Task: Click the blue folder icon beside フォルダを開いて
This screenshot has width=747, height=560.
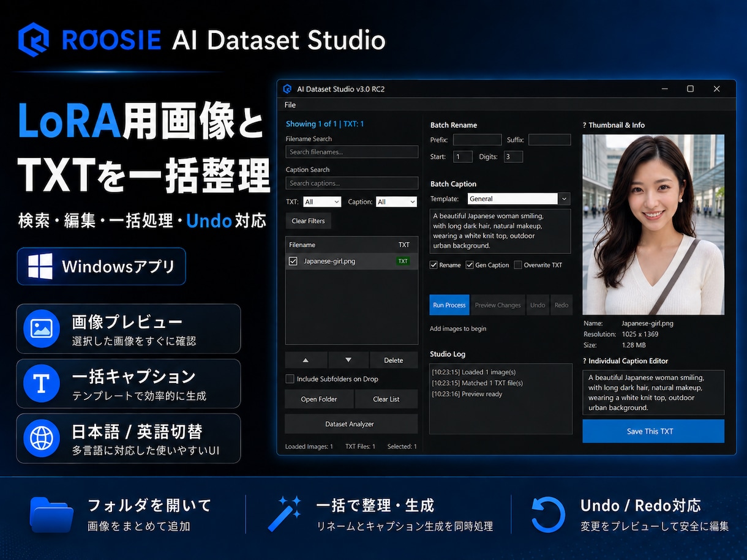Action: [x=51, y=513]
